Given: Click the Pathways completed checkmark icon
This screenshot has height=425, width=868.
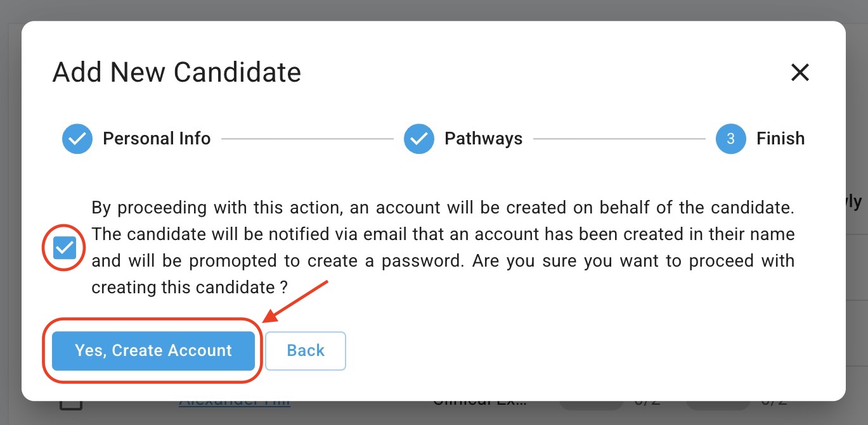Looking at the screenshot, I should (419, 139).
